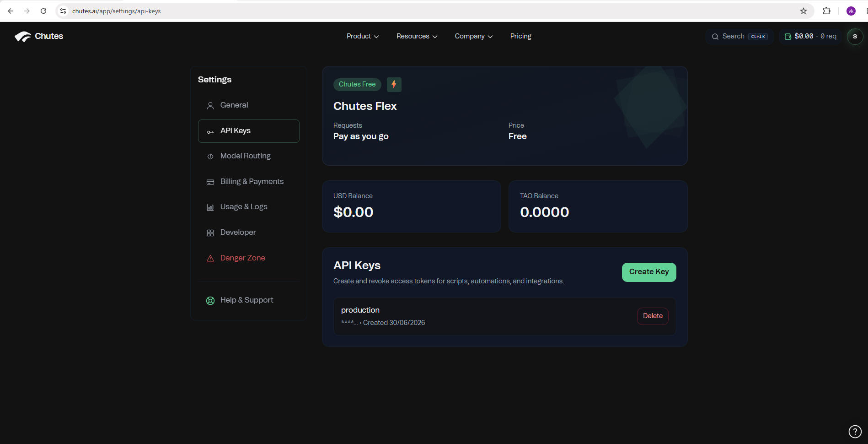Image resolution: width=868 pixels, height=444 pixels.
Task: Click the Help & Support lifebuoy icon
Action: click(x=210, y=301)
